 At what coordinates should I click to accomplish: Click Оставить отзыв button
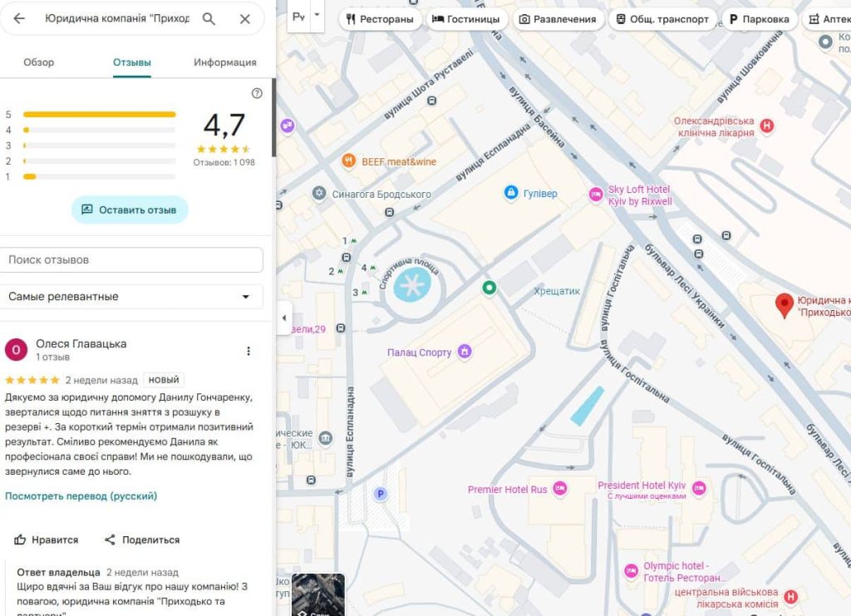[130, 209]
